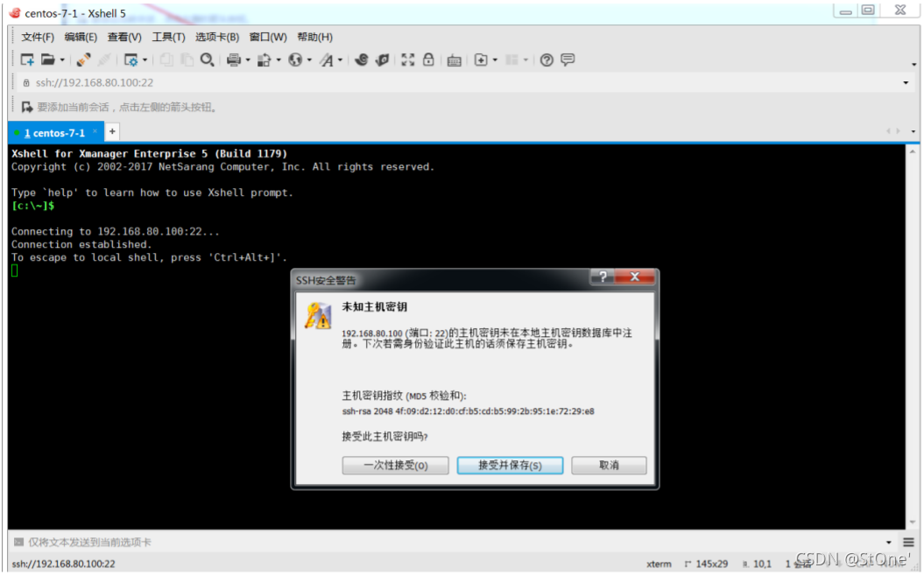Click the address bar lock icon
This screenshot has height=575, width=924.
coord(26,83)
